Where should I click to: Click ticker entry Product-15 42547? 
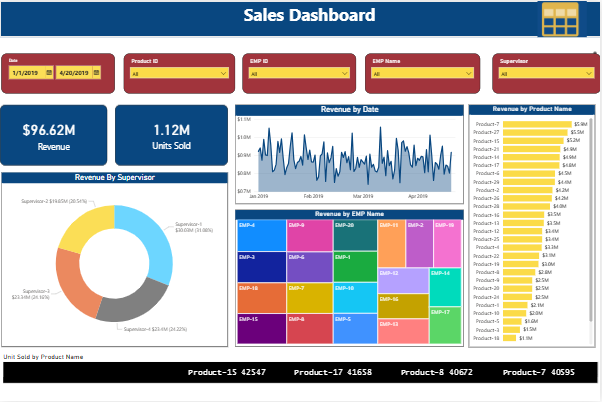227,372
